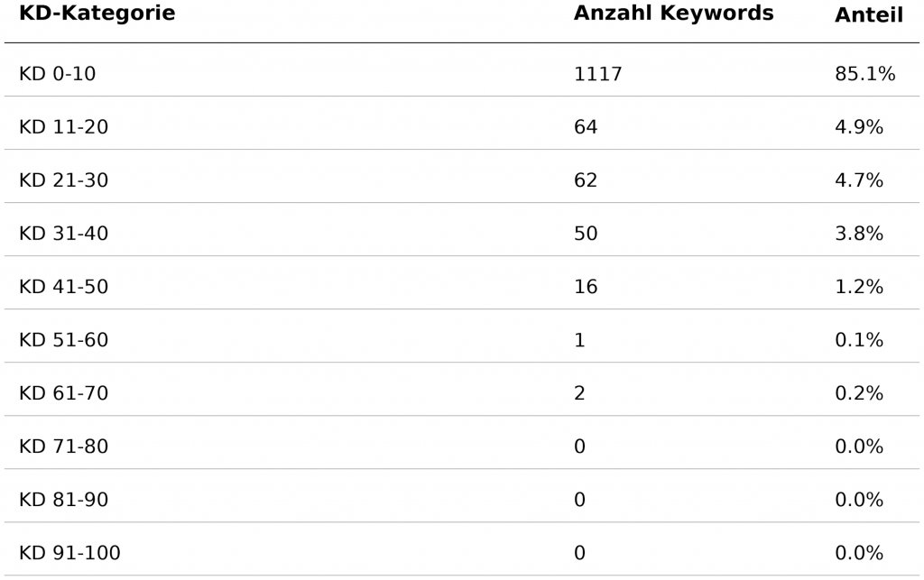
Task: Click the keyword count 64 cell
Action: coord(586,127)
